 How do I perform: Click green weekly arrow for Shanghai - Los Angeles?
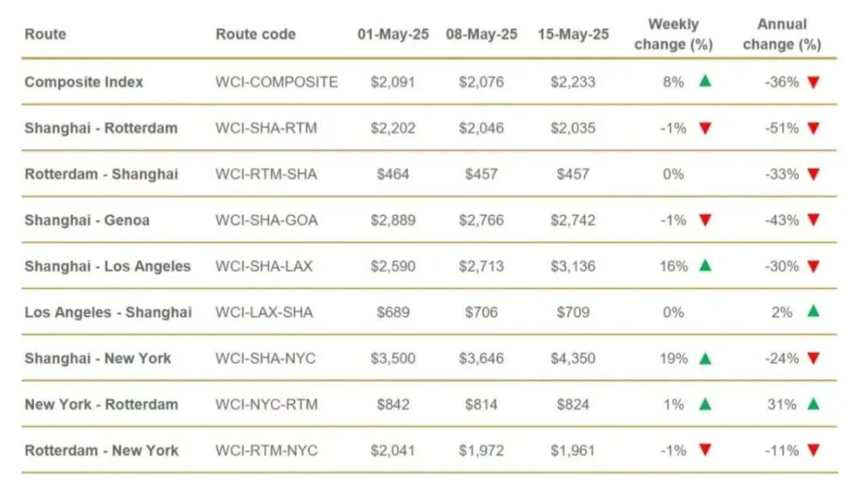(705, 266)
